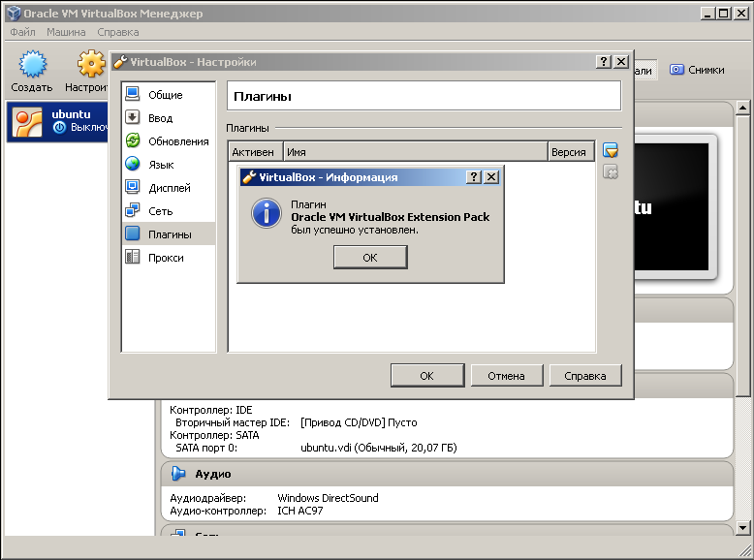Click the ubuntu VM orange icon
The image size is (754, 560).
(x=27, y=122)
